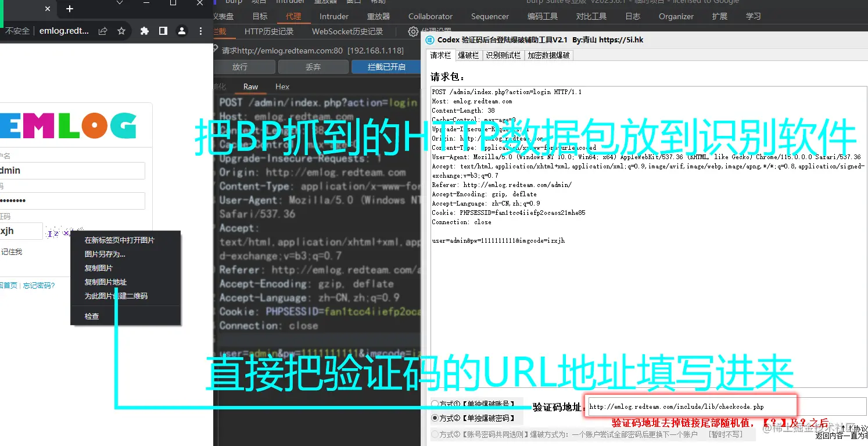Open the 扩展 tab in Burp Suite
Screen dimensions: 868x446
pyautogui.click(x=720, y=16)
